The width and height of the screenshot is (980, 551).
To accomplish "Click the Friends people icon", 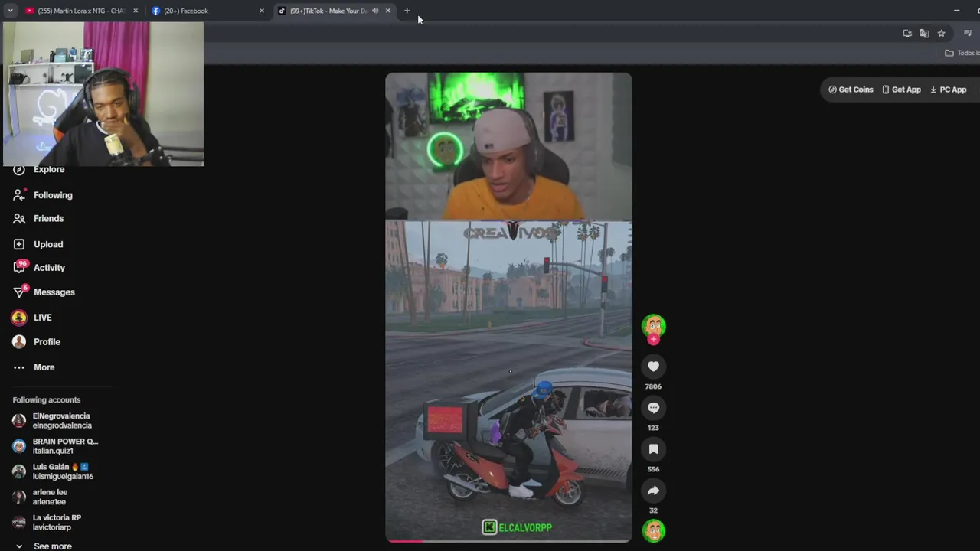I will coord(19,219).
